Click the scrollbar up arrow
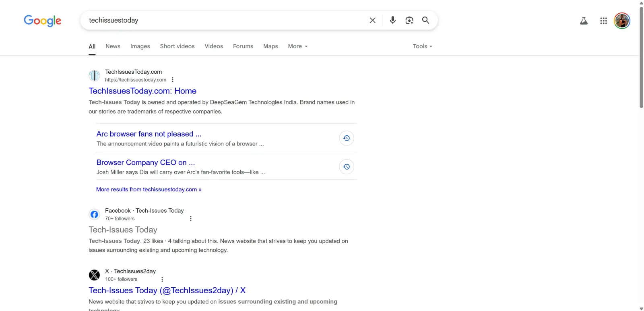 (x=641, y=2)
